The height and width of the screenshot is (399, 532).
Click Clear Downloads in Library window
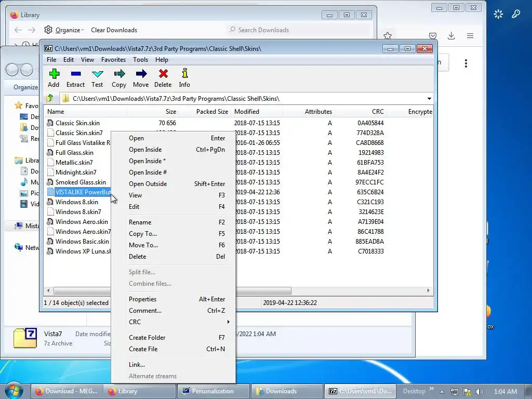pos(114,30)
